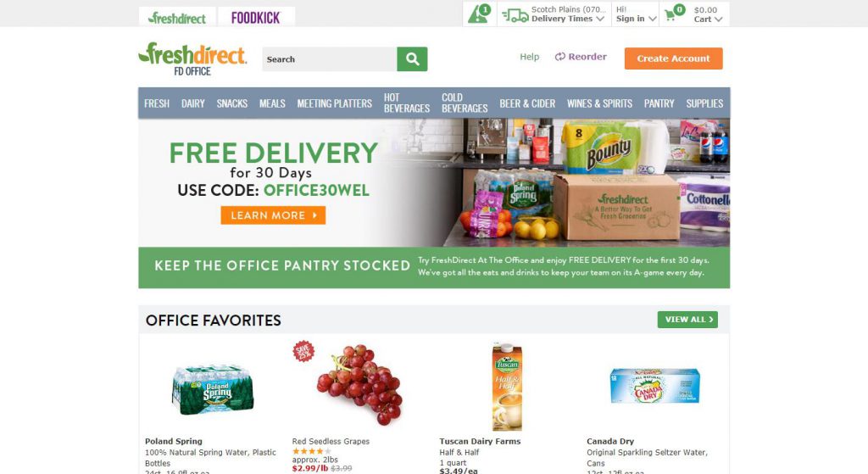Open the notification bell alert icon

pos(479,14)
